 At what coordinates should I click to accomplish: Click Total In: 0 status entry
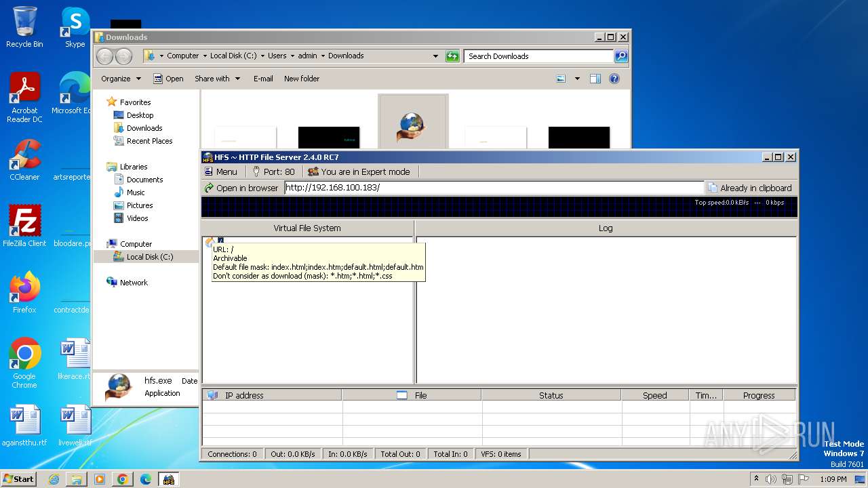click(x=450, y=454)
